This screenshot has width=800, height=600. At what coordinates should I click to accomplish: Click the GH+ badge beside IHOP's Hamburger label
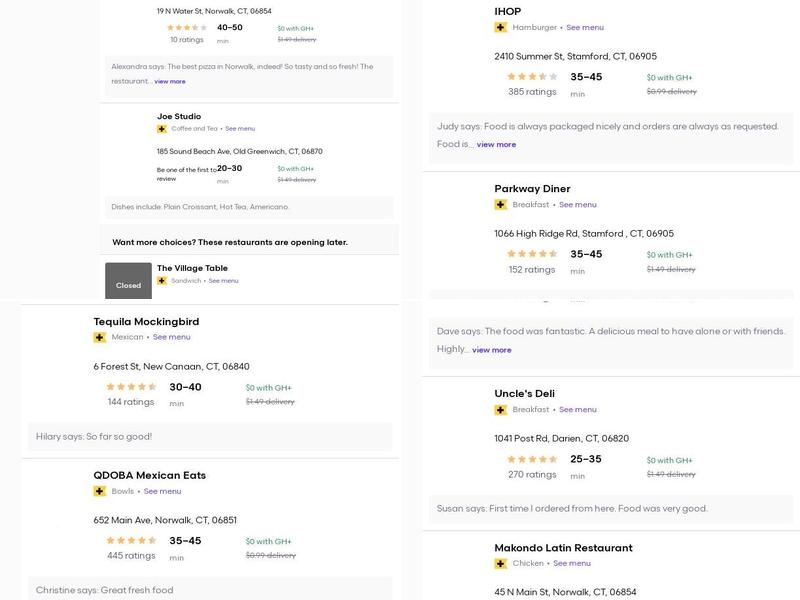point(501,28)
